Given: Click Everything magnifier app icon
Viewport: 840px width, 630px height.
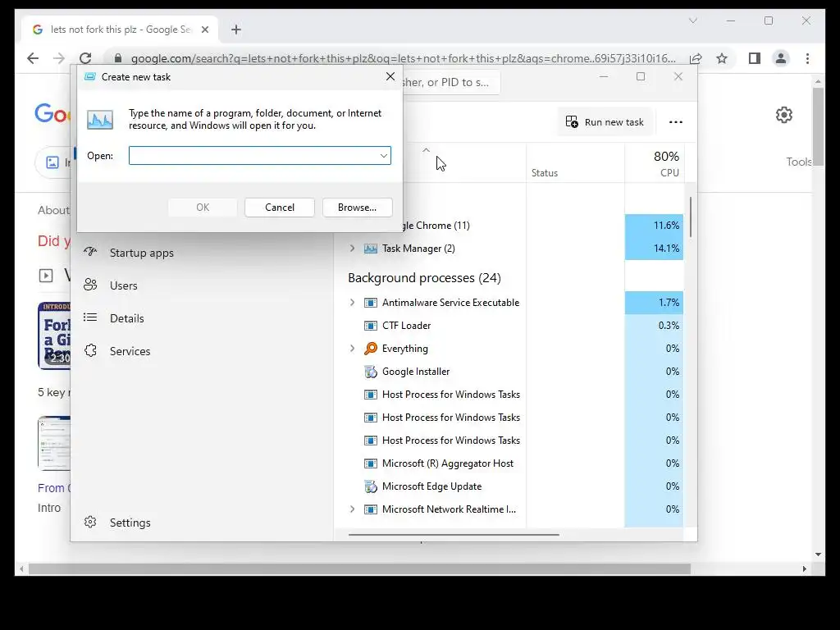Looking at the screenshot, I should (x=370, y=348).
